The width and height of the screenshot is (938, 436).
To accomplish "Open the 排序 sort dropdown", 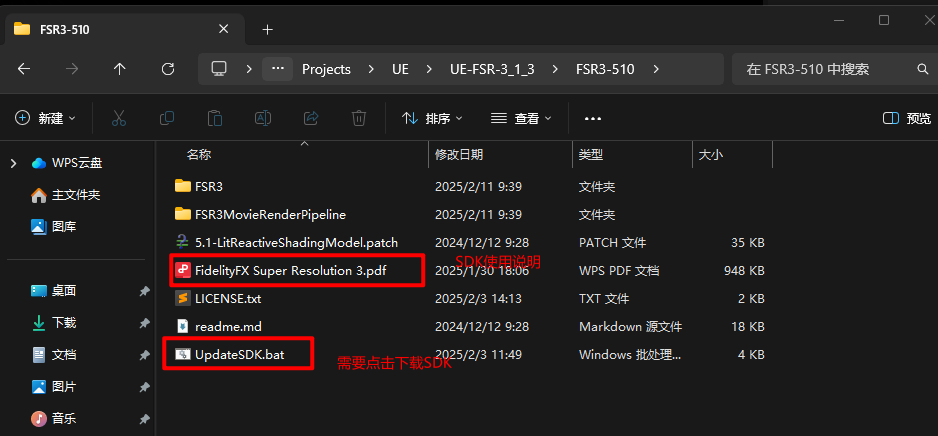I will coord(432,118).
